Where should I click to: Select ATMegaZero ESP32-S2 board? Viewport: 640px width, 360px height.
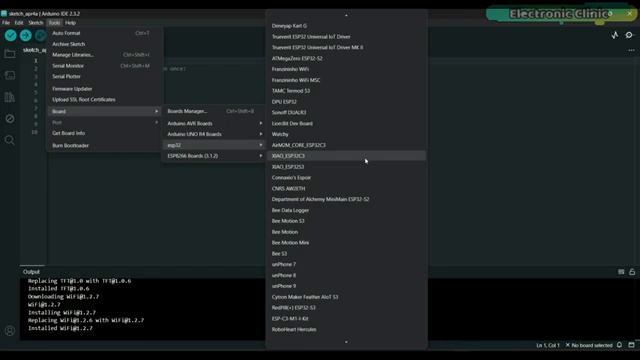click(347, 58)
